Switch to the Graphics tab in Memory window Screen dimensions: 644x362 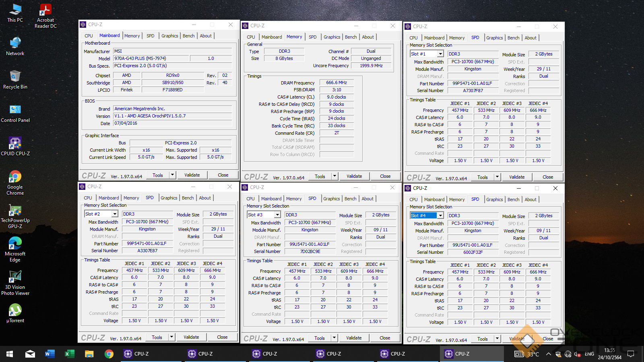(x=332, y=37)
